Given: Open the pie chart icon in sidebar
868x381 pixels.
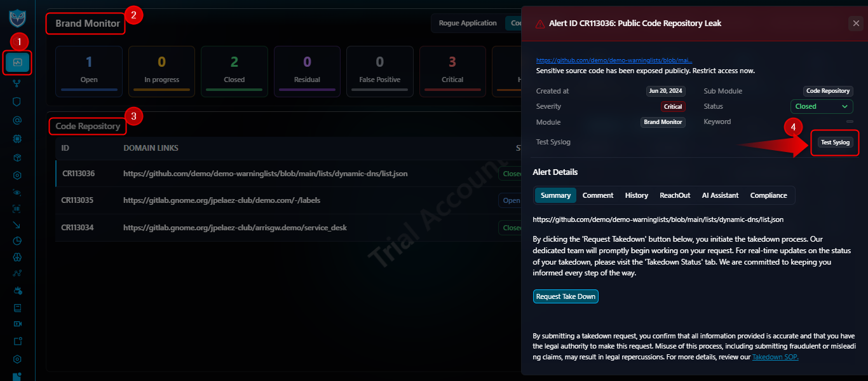Looking at the screenshot, I should 17,240.
